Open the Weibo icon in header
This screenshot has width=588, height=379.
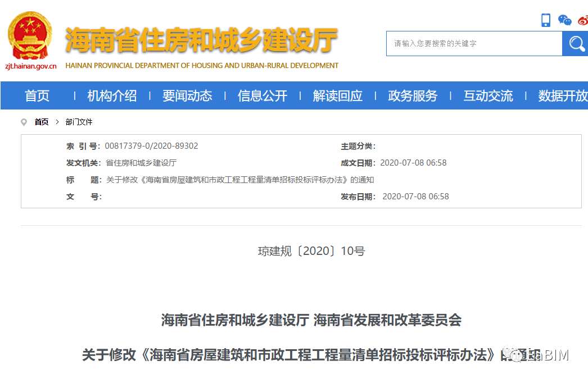tap(584, 21)
